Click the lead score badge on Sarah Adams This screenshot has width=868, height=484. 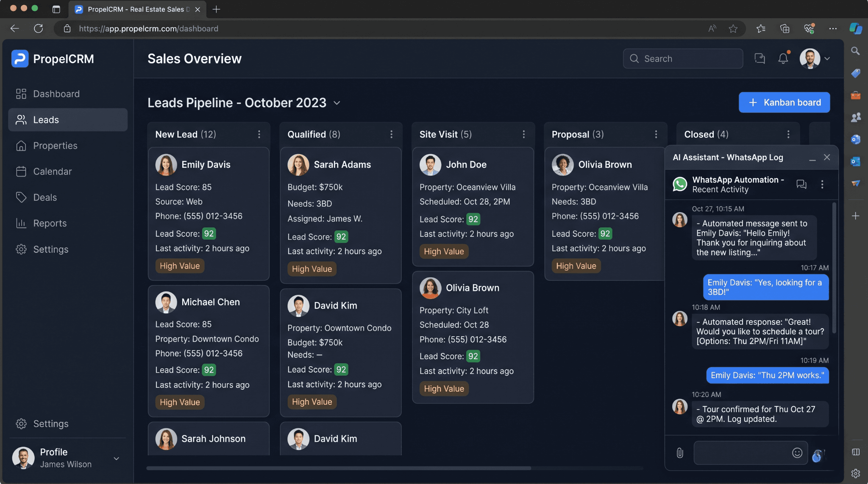click(341, 237)
